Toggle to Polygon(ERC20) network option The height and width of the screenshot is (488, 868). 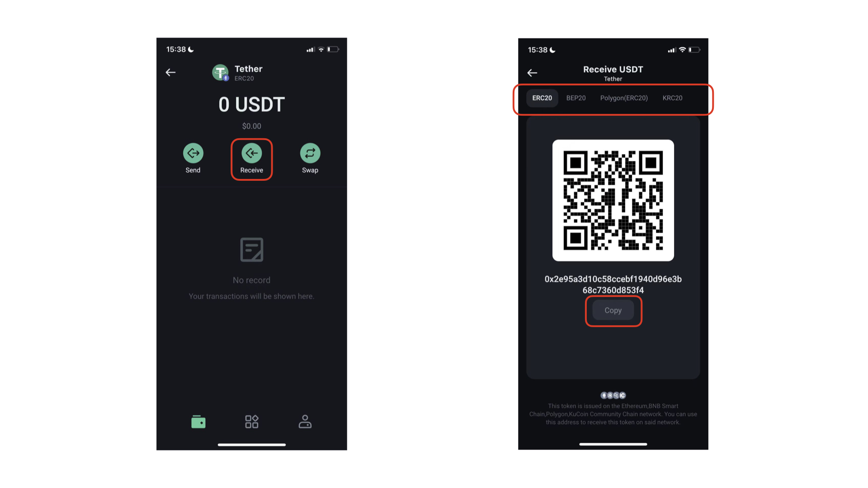[x=623, y=98]
